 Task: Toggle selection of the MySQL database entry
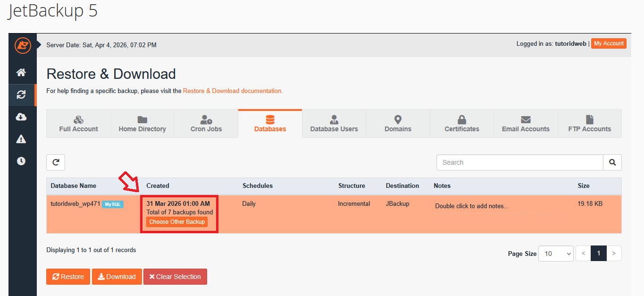pyautogui.click(x=112, y=205)
